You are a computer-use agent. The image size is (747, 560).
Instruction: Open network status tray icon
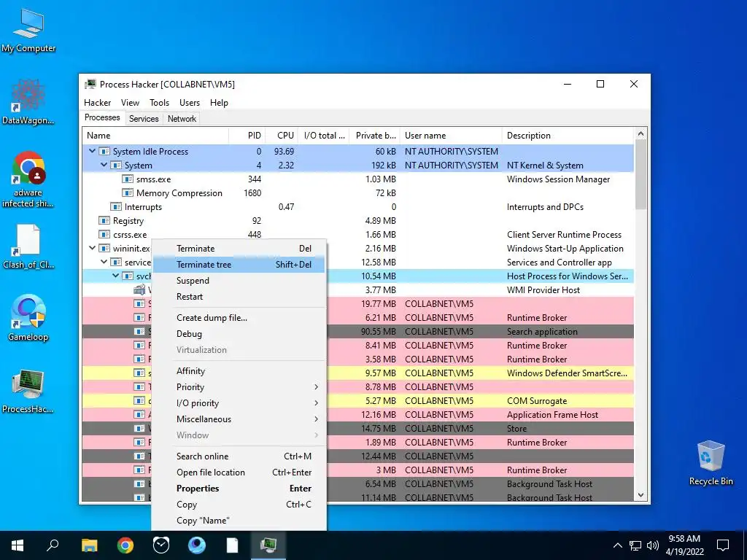tap(635, 545)
